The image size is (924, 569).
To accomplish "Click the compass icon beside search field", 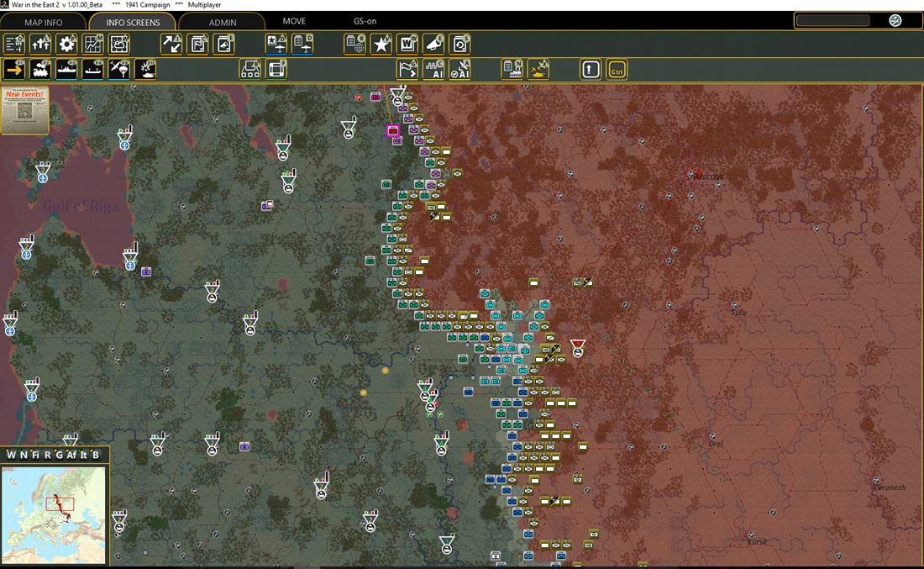I will click(x=895, y=21).
